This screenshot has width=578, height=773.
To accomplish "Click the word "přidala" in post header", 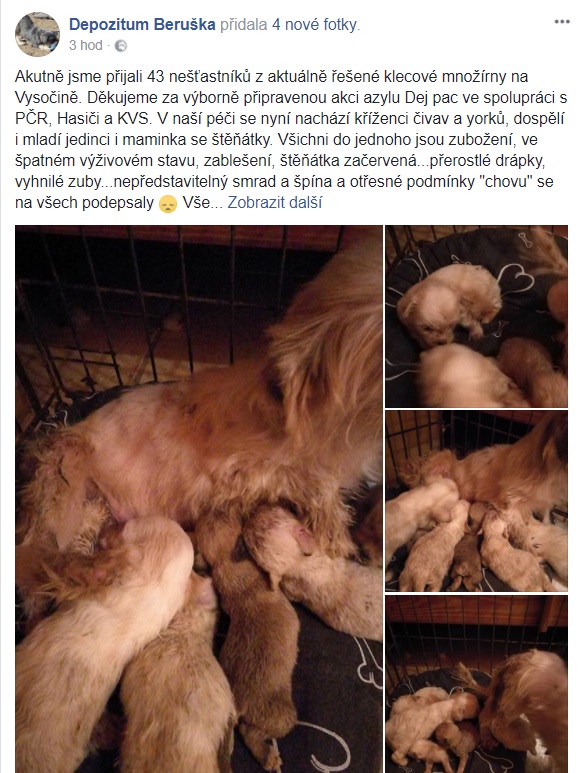I will coord(244,24).
